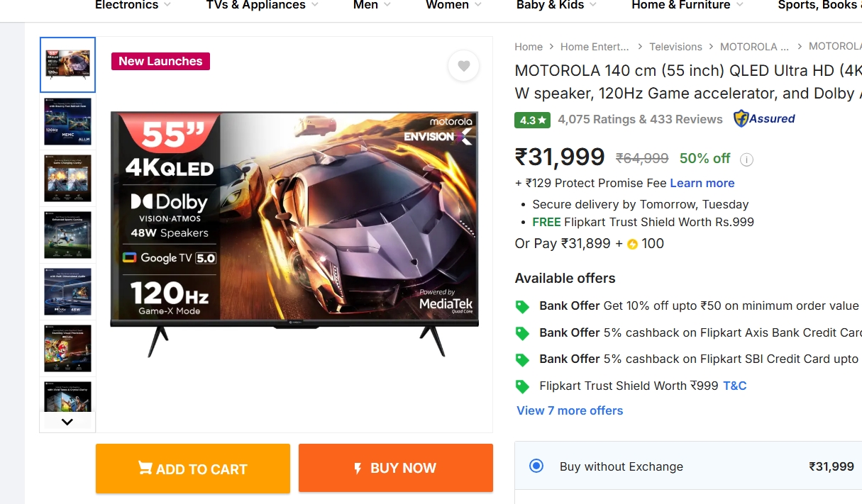Click the cart icon on Add to Cart

145,468
